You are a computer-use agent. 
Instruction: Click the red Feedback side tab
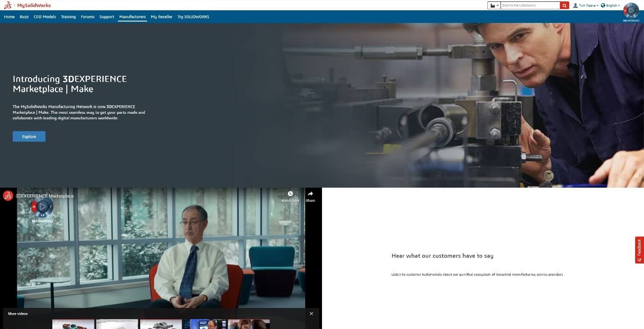point(639,250)
